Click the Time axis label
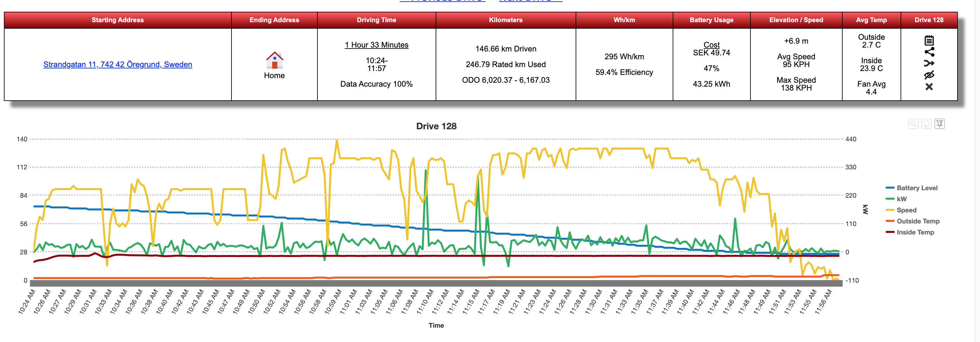The height and width of the screenshot is (342, 980). pos(436,325)
